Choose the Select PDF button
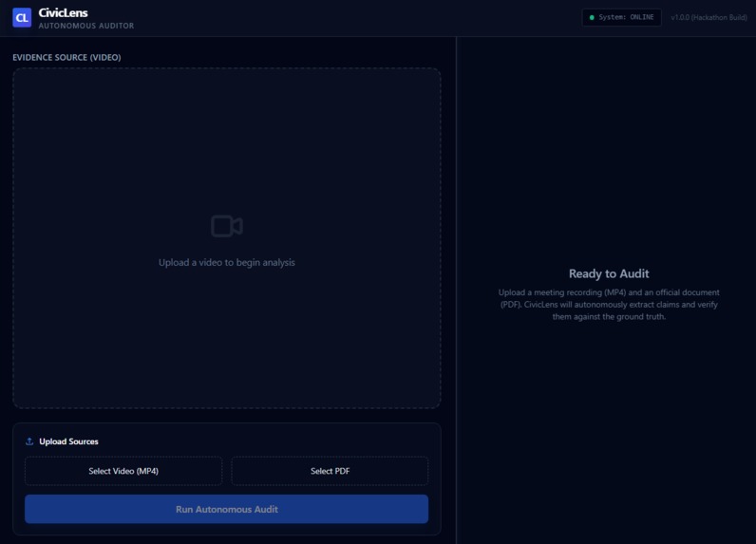Screen dimensions: 756x544 [x=330, y=471]
